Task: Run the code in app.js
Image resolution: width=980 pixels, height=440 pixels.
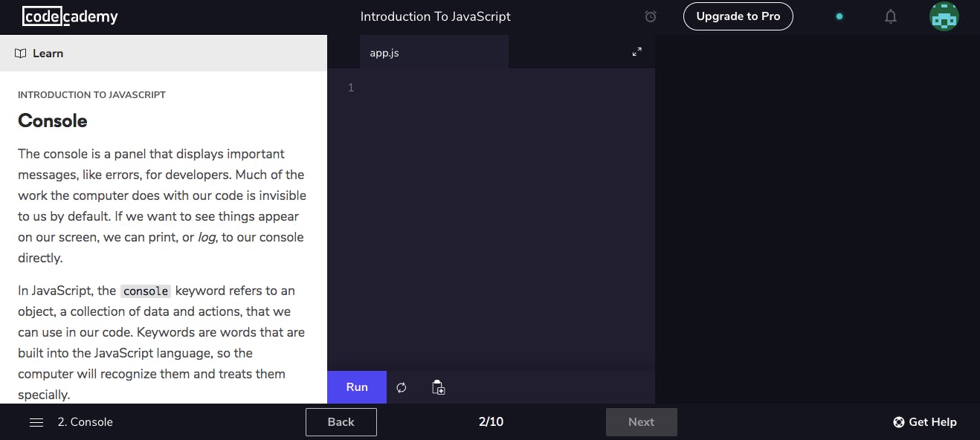Action: [x=356, y=386]
